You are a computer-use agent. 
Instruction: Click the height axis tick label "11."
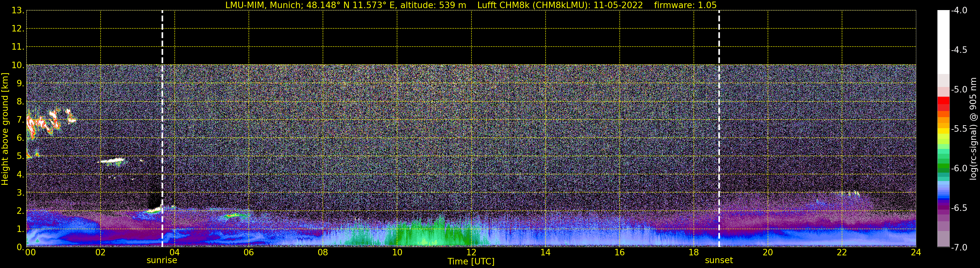pyautogui.click(x=18, y=47)
